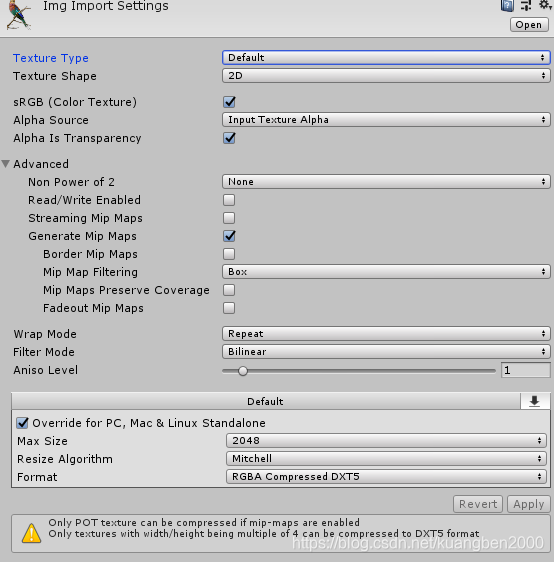The height and width of the screenshot is (562, 554).
Task: Open the Non Power of 2 dropdown
Action: [386, 182]
